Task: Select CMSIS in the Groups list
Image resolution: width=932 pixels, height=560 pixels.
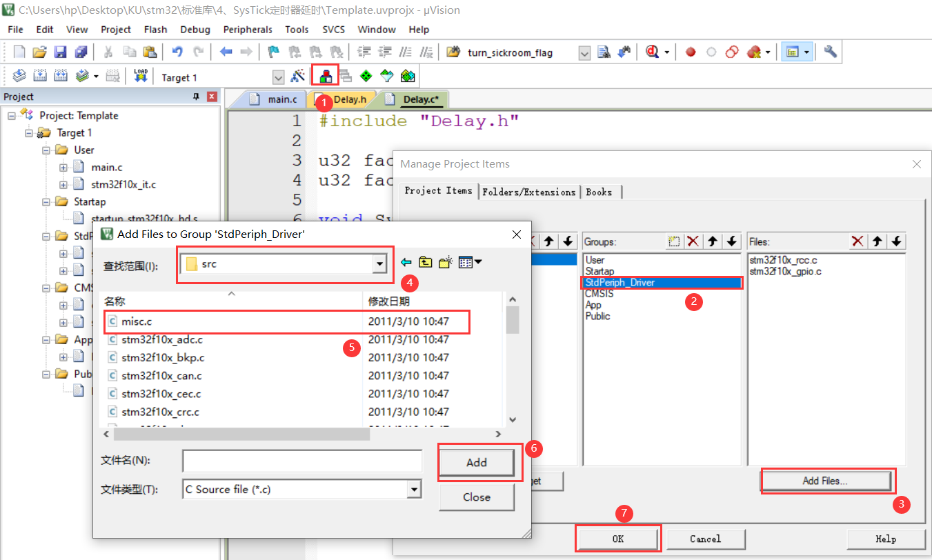Action: pos(599,294)
